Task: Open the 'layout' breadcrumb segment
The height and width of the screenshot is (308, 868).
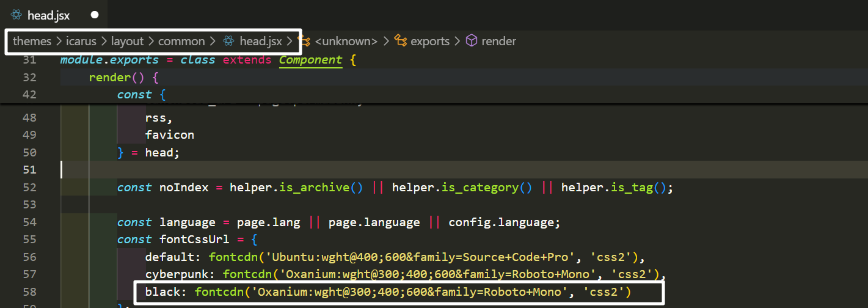Action: (x=127, y=42)
